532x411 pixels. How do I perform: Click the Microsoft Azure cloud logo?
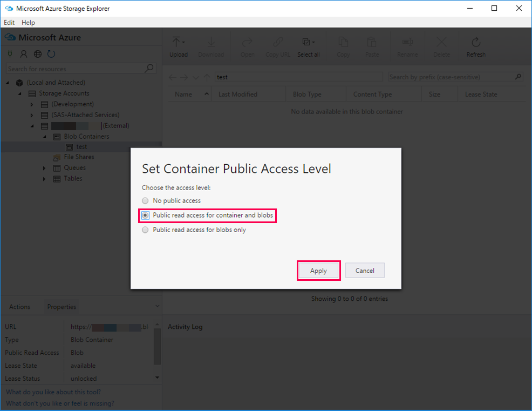[x=10, y=37]
